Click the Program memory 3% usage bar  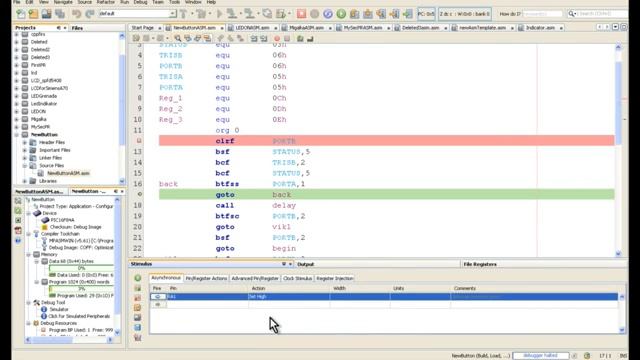(x=81, y=289)
